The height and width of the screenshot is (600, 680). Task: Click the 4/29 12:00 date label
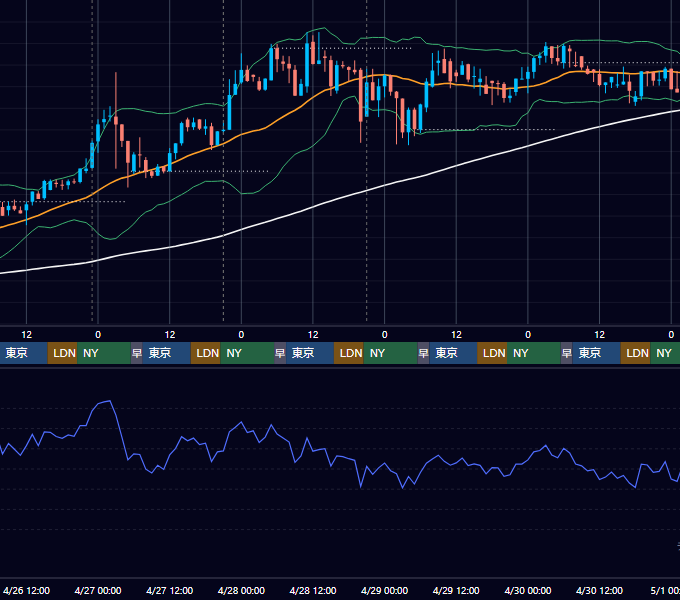click(456, 590)
